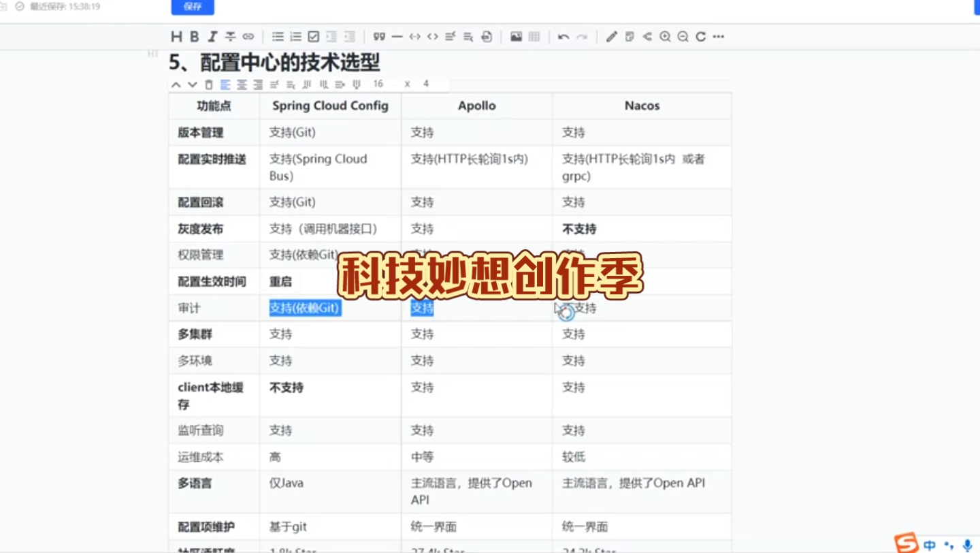
Task: Toggle Chinese input mode 中 indicator
Action: [x=930, y=545]
